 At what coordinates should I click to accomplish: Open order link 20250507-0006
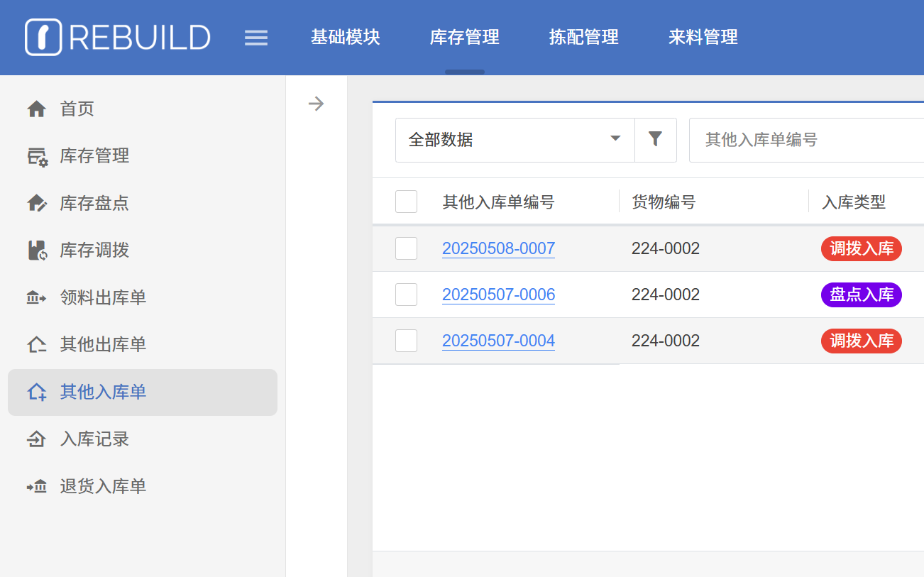coord(498,295)
